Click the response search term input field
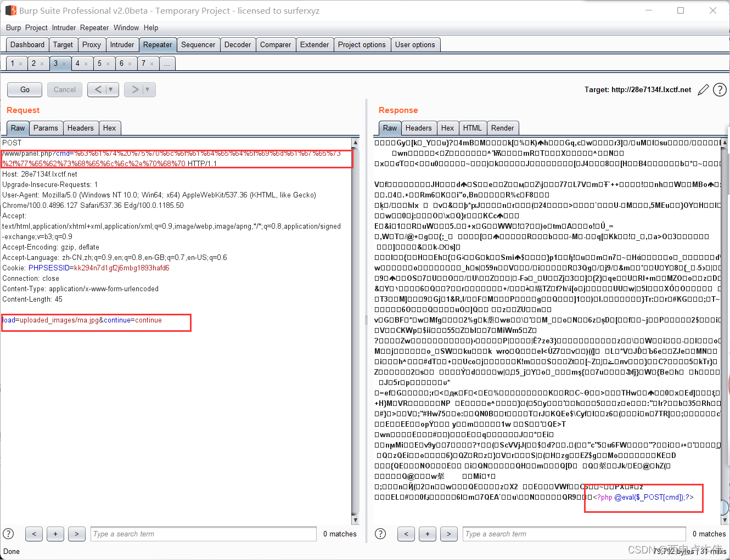The image size is (730, 560). coord(575,534)
